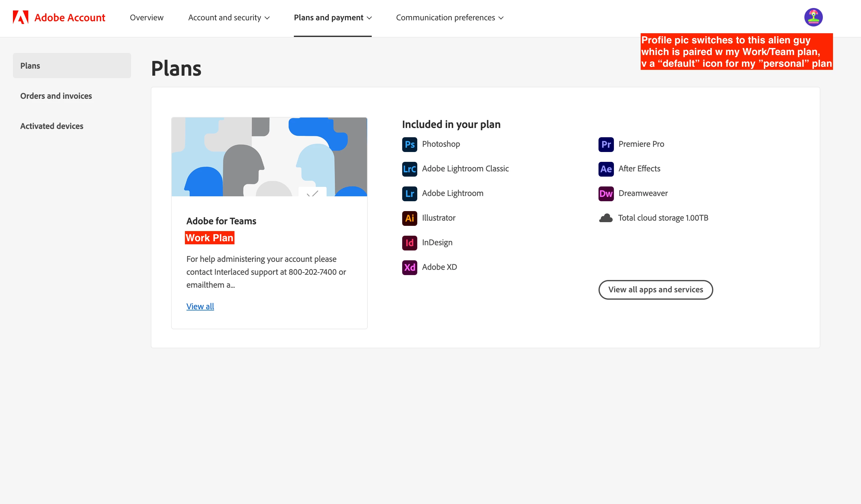Screen dimensions: 861x504
Task: Click the Premiere Pro Pr icon
Action: [606, 144]
